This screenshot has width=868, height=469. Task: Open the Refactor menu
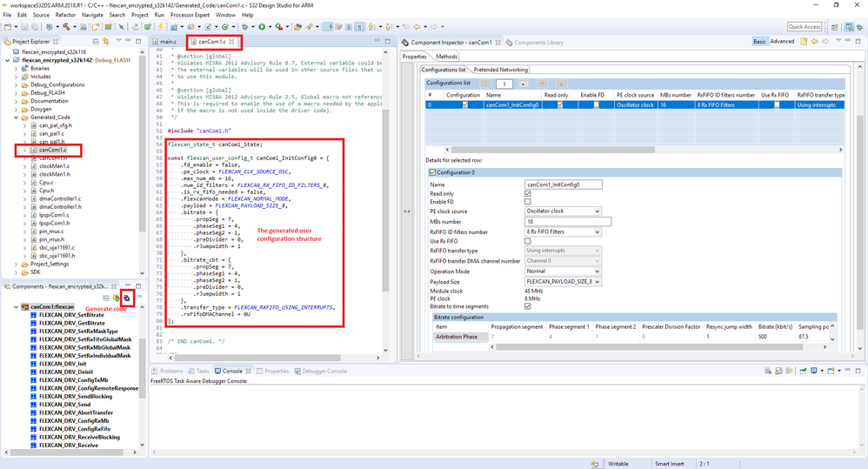tap(65, 15)
